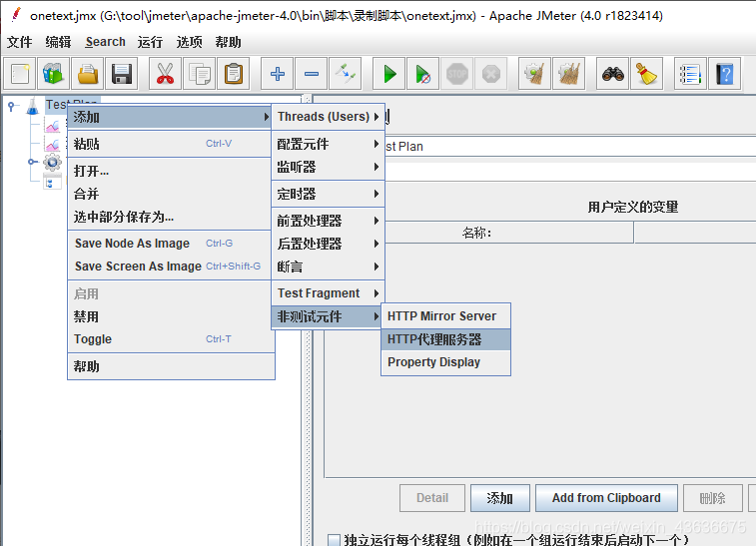Choose HTTP代理服务器 menu item
This screenshot has width=756, height=546.
click(x=445, y=339)
